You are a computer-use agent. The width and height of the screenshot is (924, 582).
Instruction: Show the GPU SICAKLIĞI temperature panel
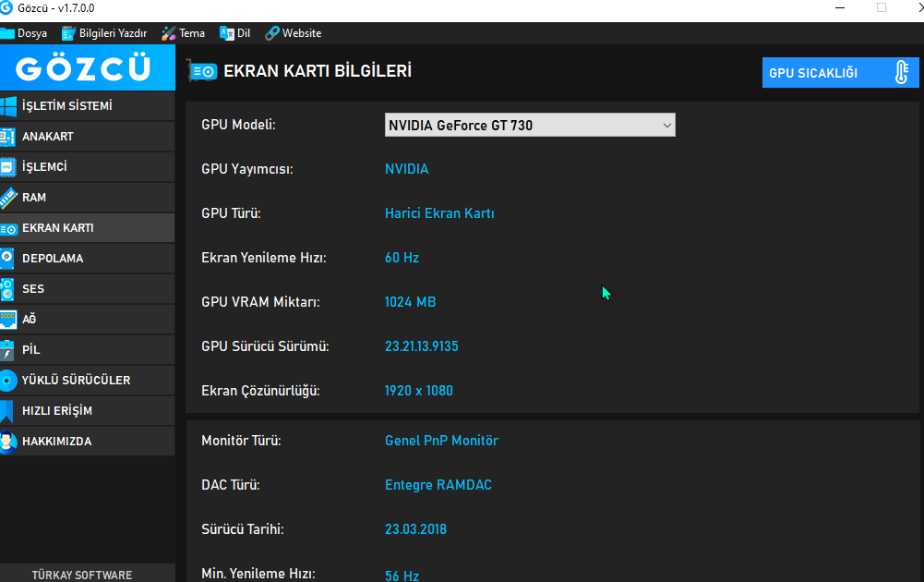pos(840,73)
